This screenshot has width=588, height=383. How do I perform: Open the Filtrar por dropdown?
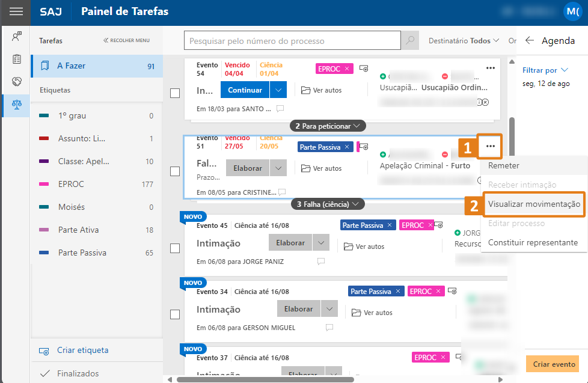(x=545, y=70)
